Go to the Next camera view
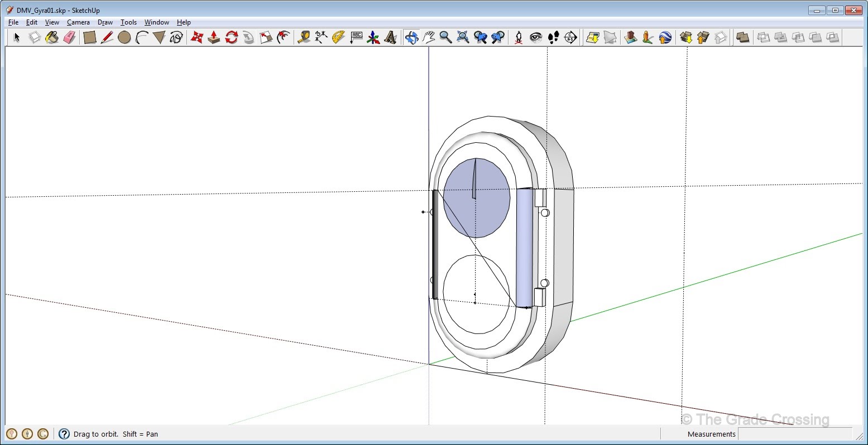The image size is (868, 445). (497, 37)
